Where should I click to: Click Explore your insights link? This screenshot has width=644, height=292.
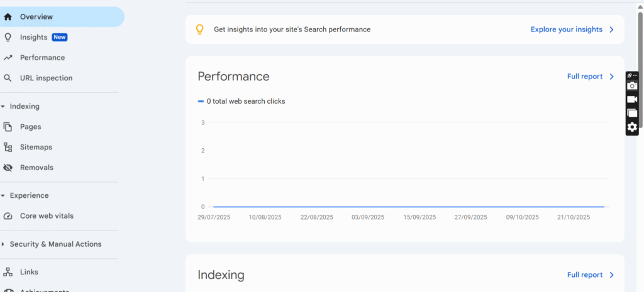click(572, 30)
